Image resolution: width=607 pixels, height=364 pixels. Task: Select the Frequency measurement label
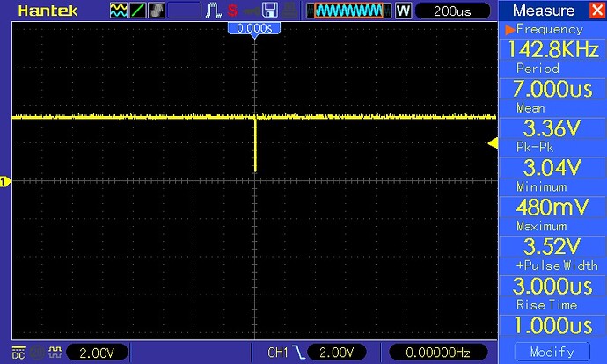550,29
